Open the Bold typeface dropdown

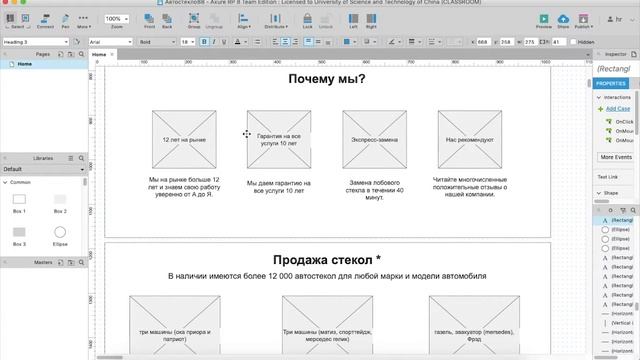(x=157, y=42)
